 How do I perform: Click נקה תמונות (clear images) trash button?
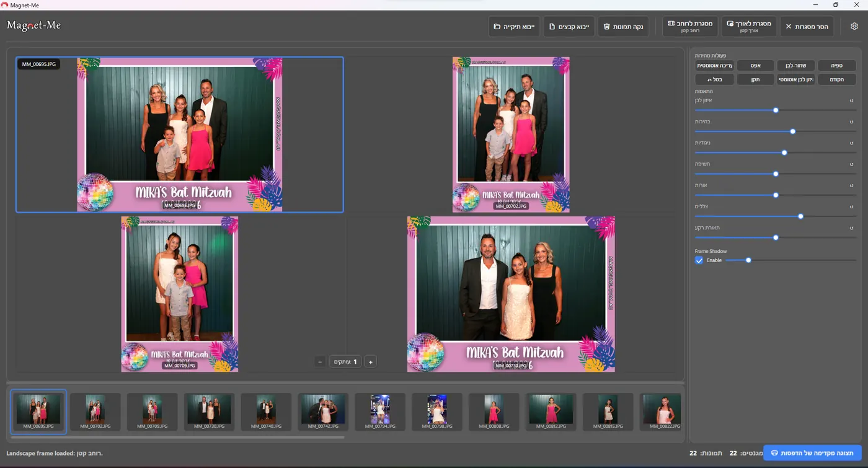[x=623, y=27]
